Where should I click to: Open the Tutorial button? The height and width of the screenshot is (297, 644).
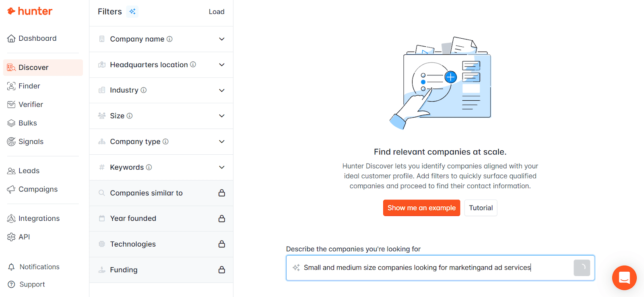tap(481, 208)
